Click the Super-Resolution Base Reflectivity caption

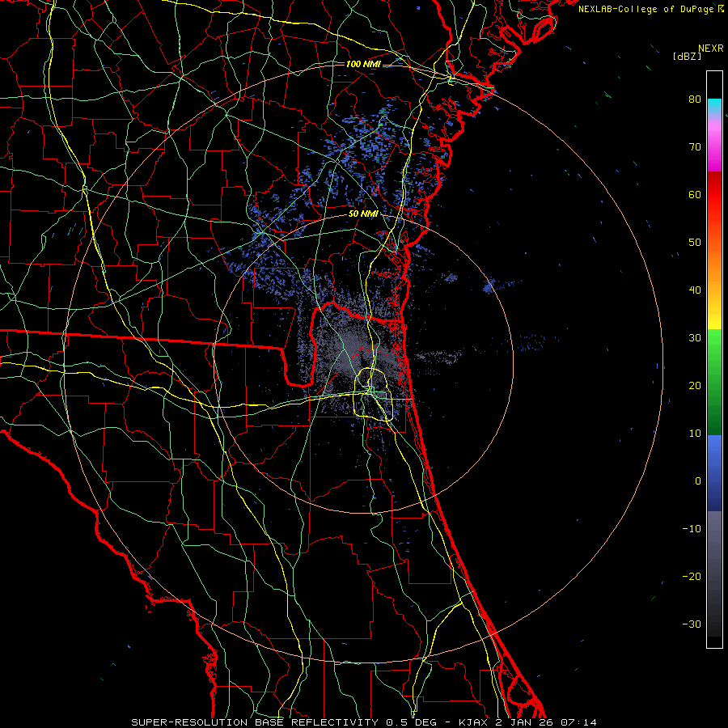pos(255,722)
